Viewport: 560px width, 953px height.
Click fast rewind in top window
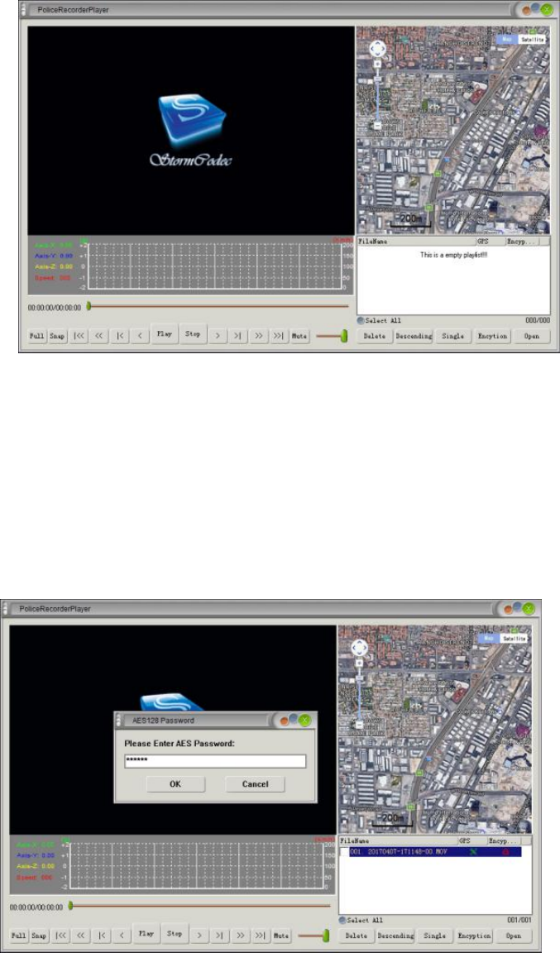click(x=99, y=336)
